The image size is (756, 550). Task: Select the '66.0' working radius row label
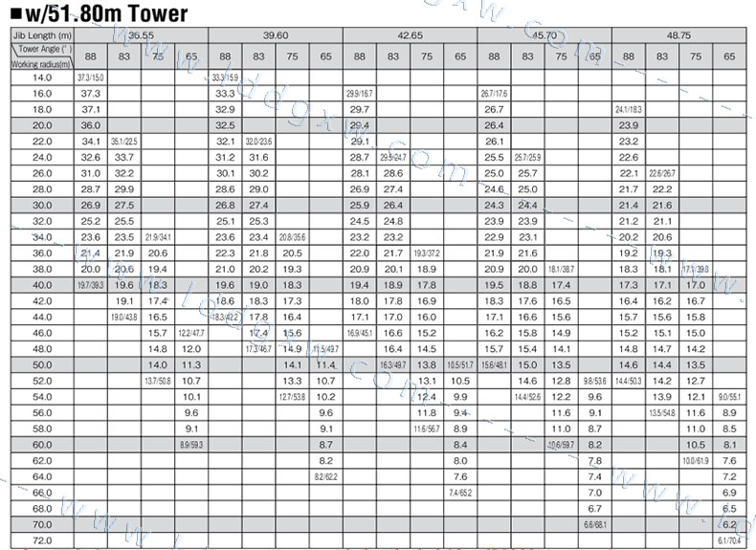(x=42, y=493)
